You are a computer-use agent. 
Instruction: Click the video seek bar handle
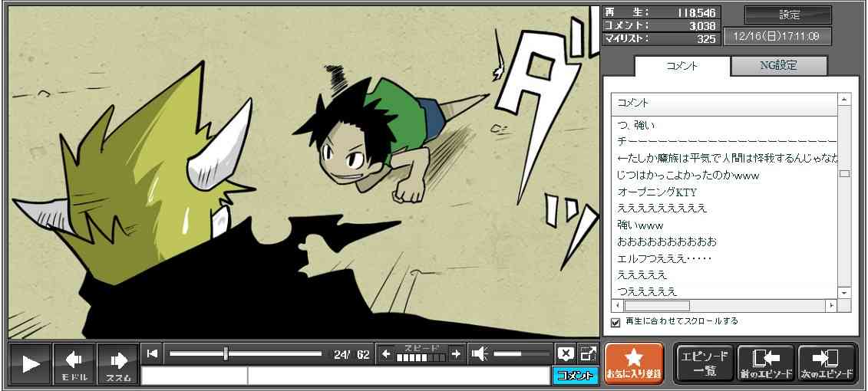click(226, 353)
